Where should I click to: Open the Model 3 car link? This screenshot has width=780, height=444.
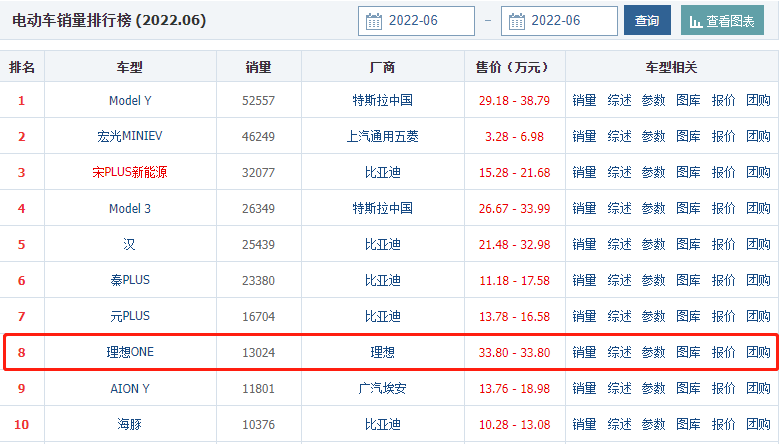click(130, 208)
